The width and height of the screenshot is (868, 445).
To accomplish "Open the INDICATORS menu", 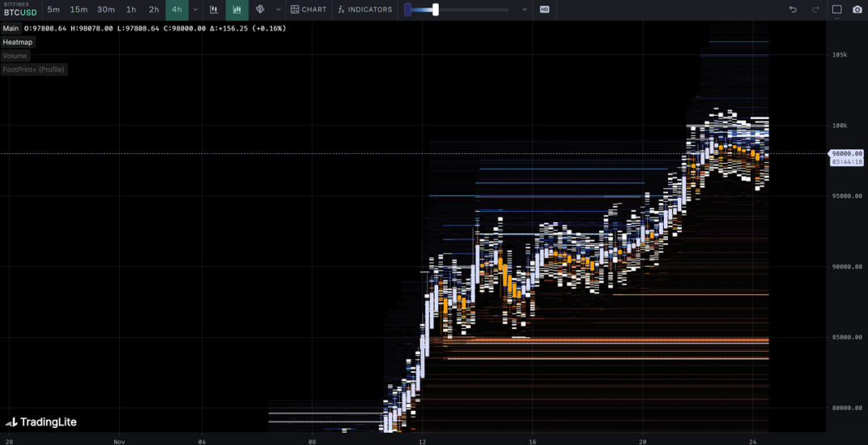I will click(x=364, y=10).
